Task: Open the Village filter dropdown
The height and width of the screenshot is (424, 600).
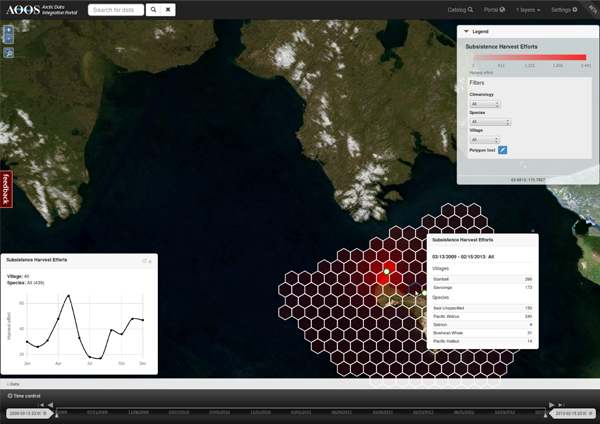Action: coord(485,140)
